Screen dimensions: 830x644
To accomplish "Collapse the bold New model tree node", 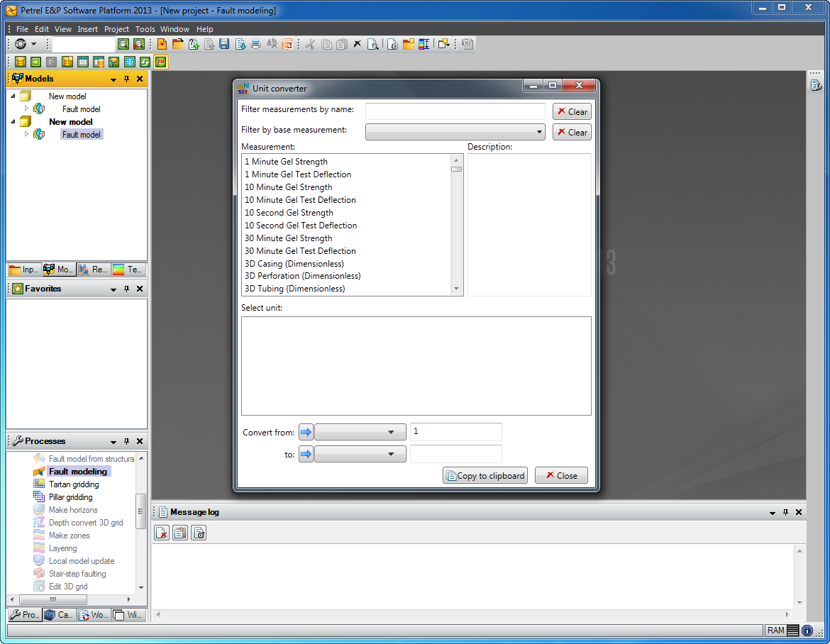I will [13, 122].
